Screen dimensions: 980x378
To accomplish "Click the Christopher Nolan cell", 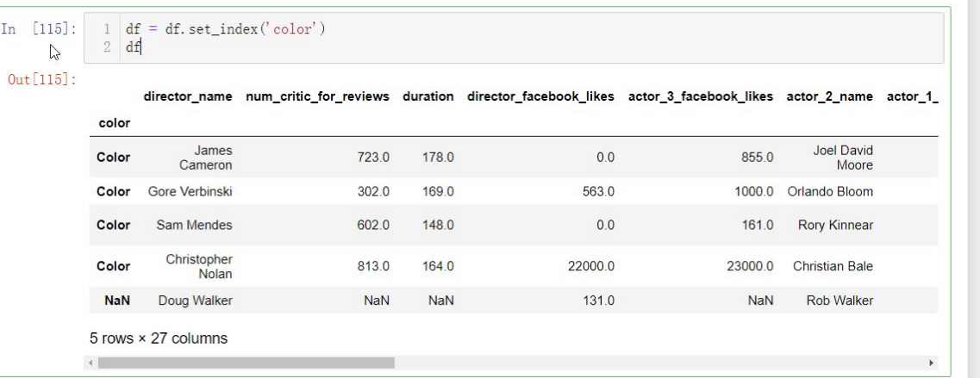I will pos(199,266).
